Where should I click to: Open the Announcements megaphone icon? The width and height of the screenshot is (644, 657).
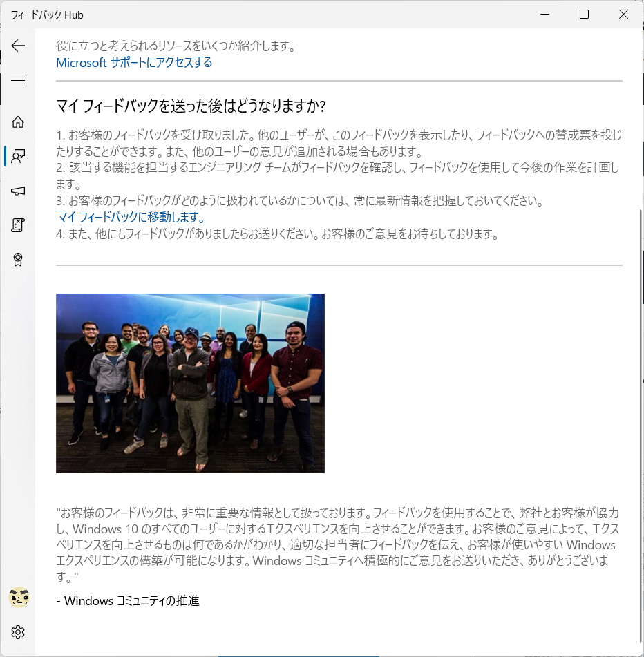17,191
